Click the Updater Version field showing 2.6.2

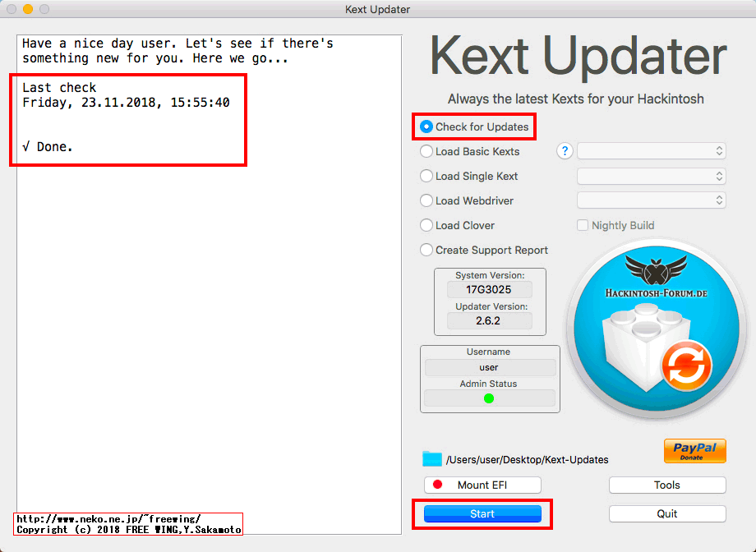coord(490,320)
